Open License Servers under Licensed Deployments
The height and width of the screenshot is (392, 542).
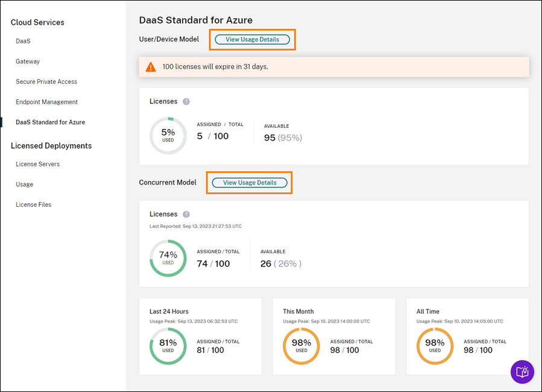point(37,164)
